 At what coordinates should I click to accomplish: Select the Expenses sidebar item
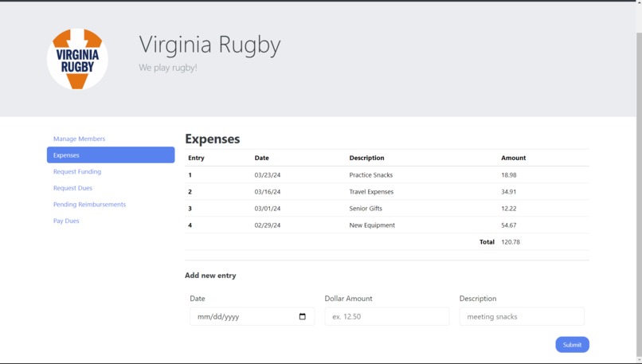pos(111,155)
